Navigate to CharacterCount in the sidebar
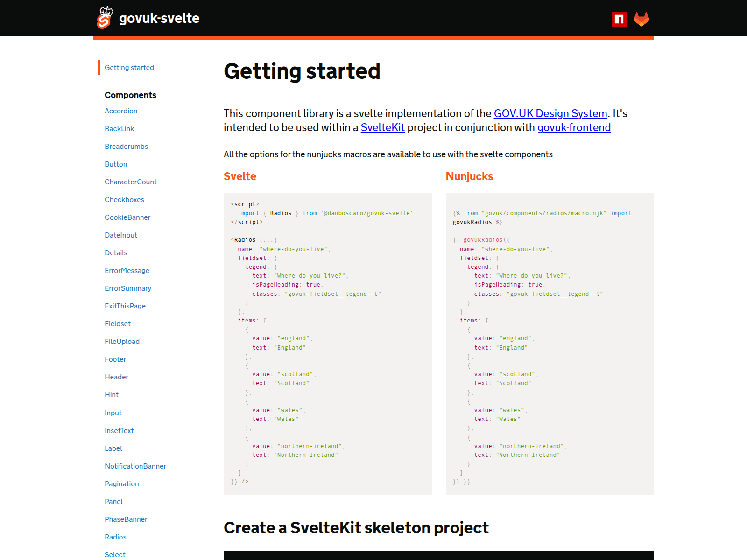This screenshot has height=560, width=747. click(131, 182)
